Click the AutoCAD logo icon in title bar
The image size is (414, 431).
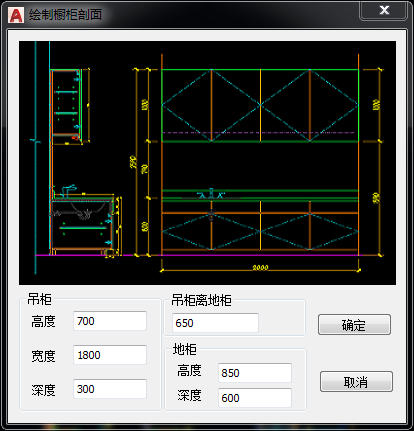[x=16, y=15]
